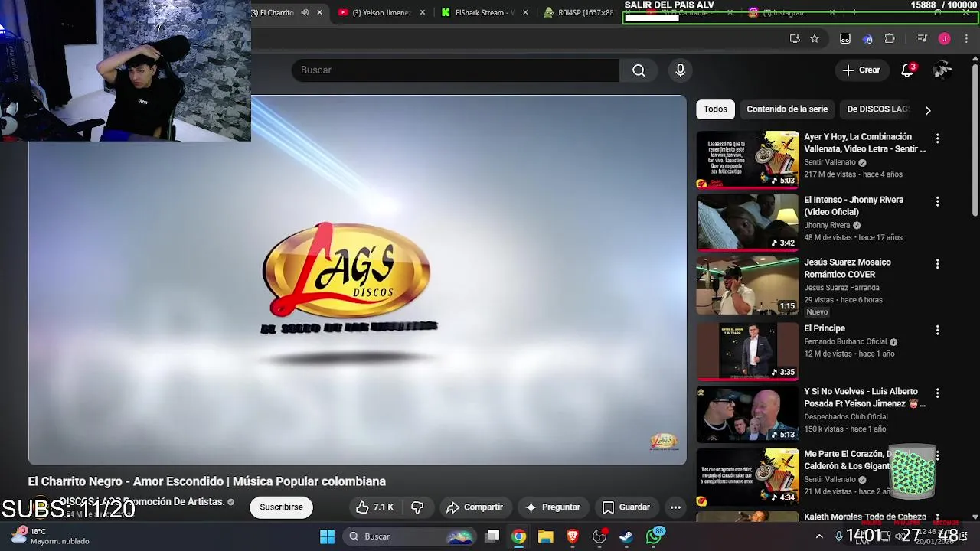Open media controls icon in Chrome toolbar
The image size is (980, 551).
[x=922, y=39]
